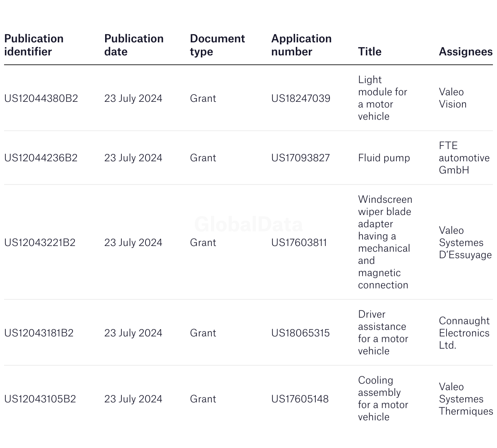Click the Application number column header
This screenshot has width=497, height=448.
click(301, 45)
